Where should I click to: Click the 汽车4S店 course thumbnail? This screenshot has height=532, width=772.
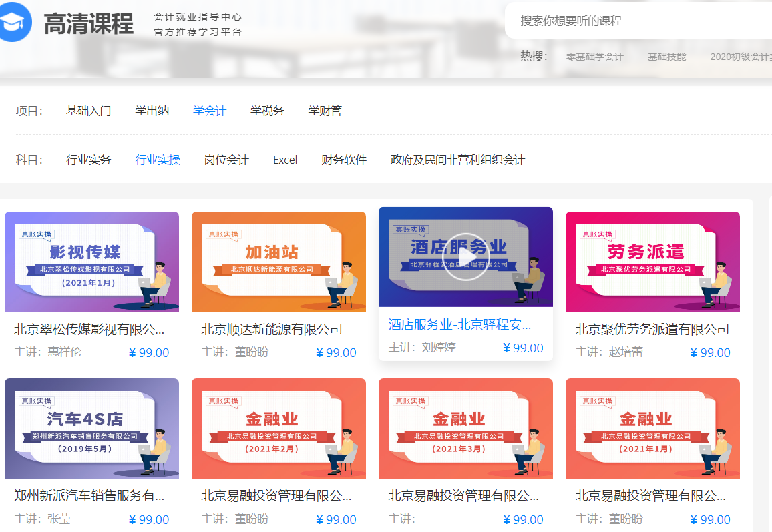(x=91, y=428)
